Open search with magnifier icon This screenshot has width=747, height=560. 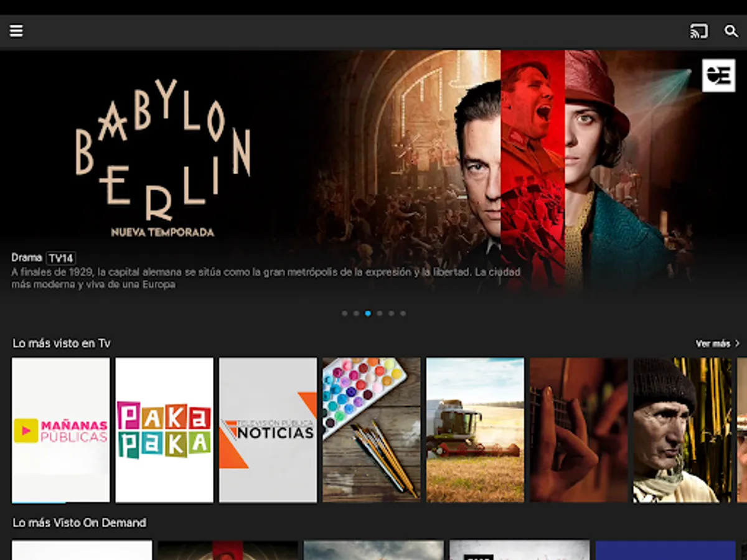(731, 31)
